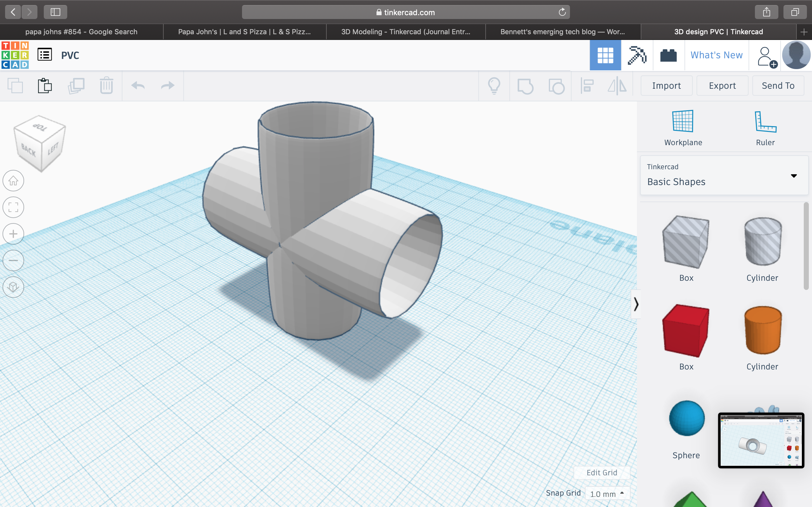The height and width of the screenshot is (507, 812).
Task: Switch to papa johns Google Search tab
Action: coord(81,32)
